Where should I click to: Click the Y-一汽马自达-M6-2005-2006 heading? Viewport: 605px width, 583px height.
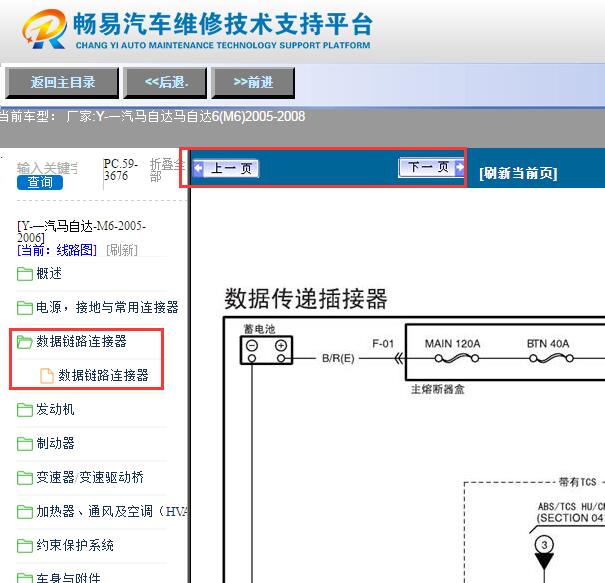tap(81, 231)
